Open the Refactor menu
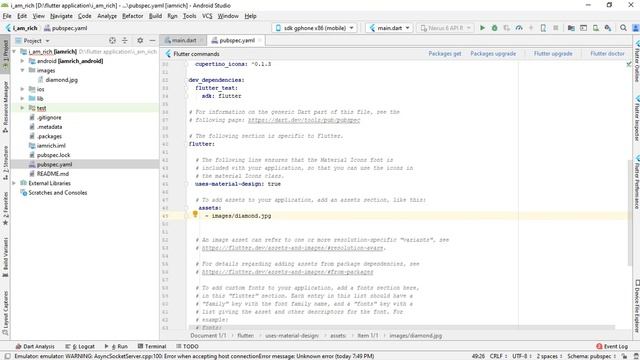This screenshot has width=640, height=360. point(133,16)
